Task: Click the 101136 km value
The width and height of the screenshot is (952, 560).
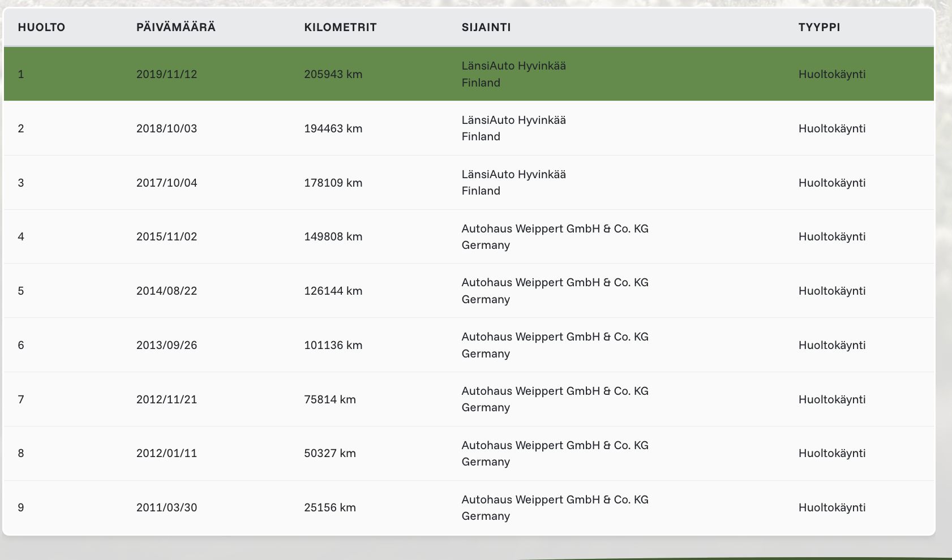Action: [x=333, y=345]
